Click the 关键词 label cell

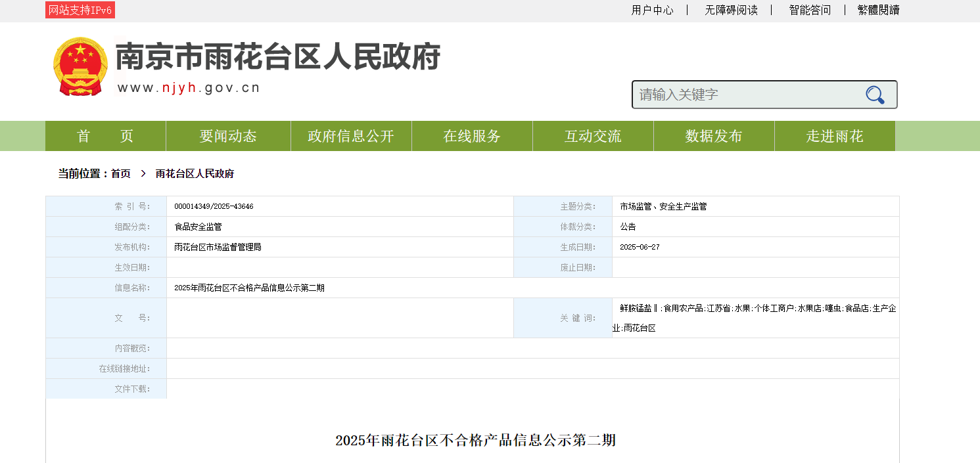pyautogui.click(x=563, y=318)
